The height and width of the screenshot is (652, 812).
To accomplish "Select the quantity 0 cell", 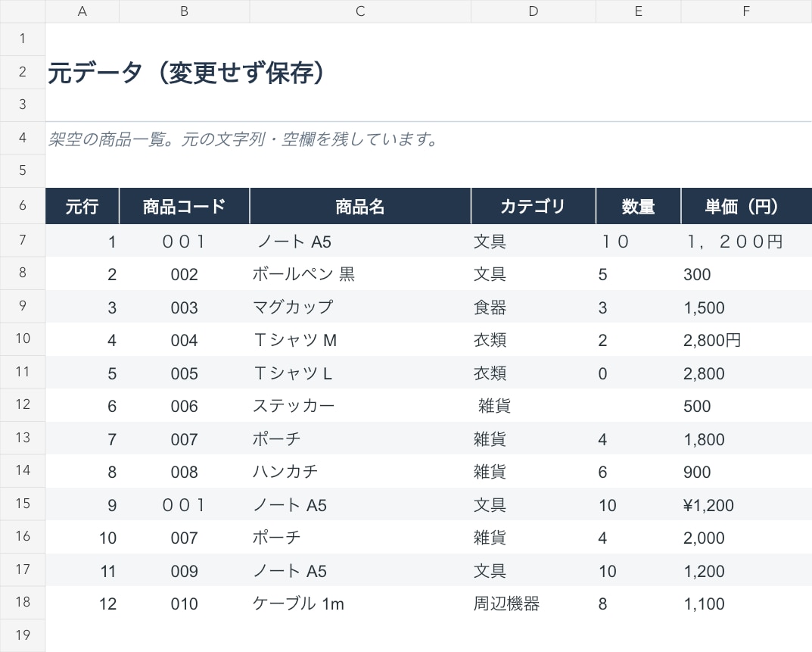I will coord(639,373).
